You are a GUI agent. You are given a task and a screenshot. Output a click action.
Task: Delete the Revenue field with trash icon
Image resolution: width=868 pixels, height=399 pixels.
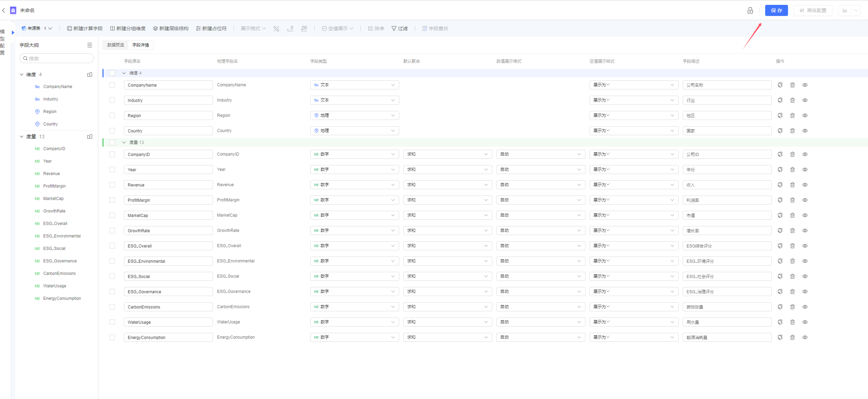(793, 185)
